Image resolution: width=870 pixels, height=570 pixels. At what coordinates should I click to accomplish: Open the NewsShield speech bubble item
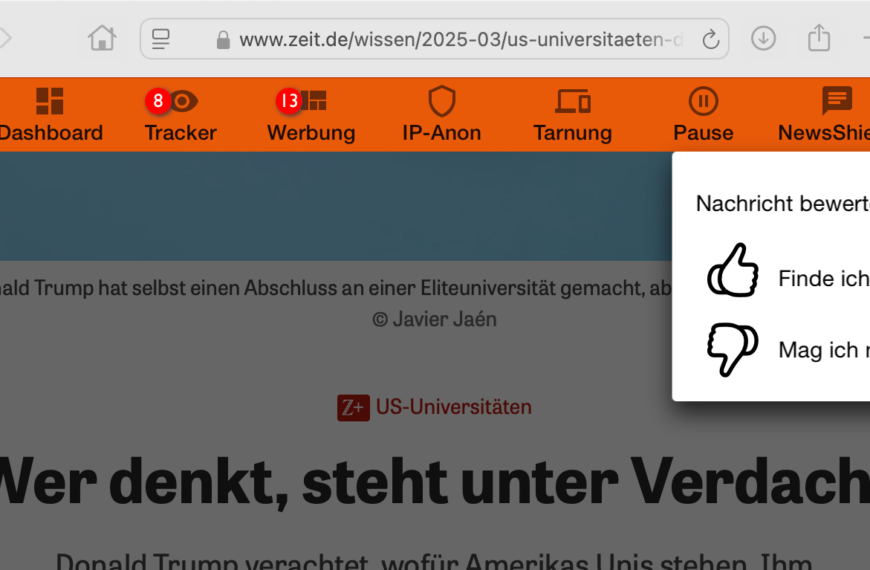825,115
